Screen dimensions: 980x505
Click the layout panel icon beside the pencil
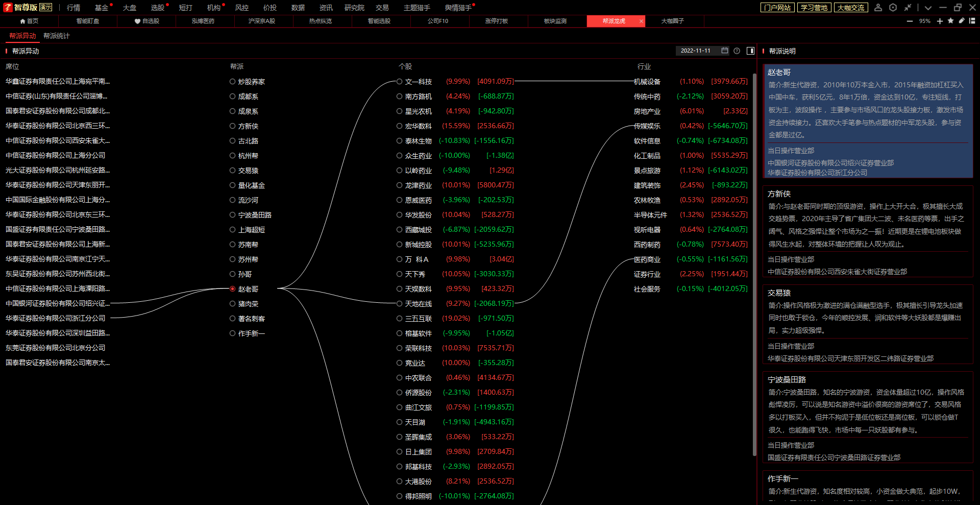click(972, 21)
